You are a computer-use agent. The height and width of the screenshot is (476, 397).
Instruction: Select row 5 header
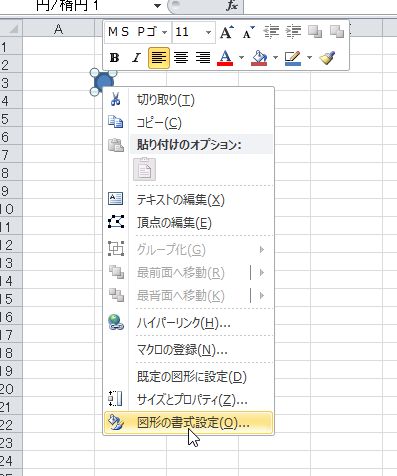(11, 119)
